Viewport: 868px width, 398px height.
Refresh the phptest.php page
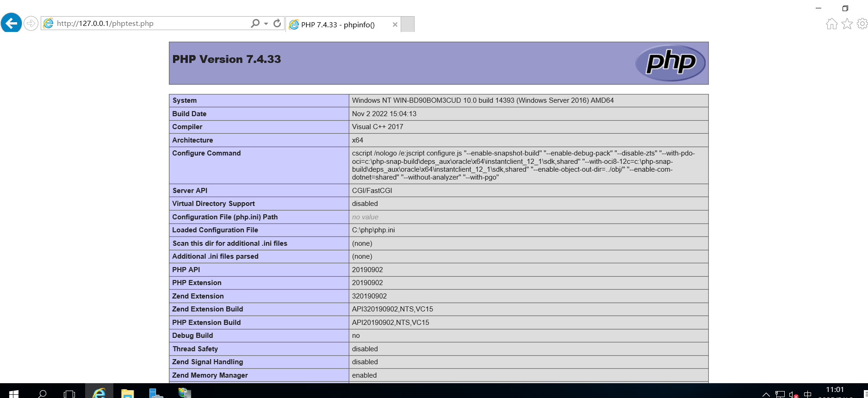277,23
